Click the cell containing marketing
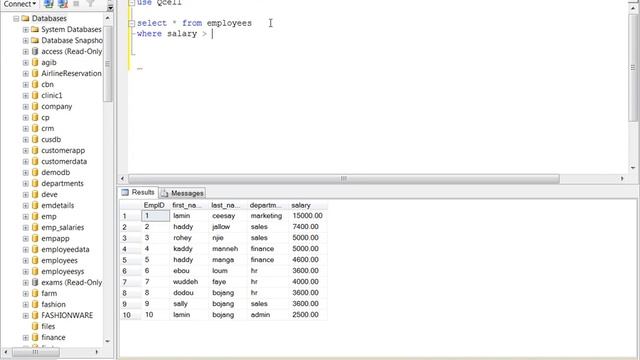This screenshot has width=640, height=360. click(x=267, y=216)
